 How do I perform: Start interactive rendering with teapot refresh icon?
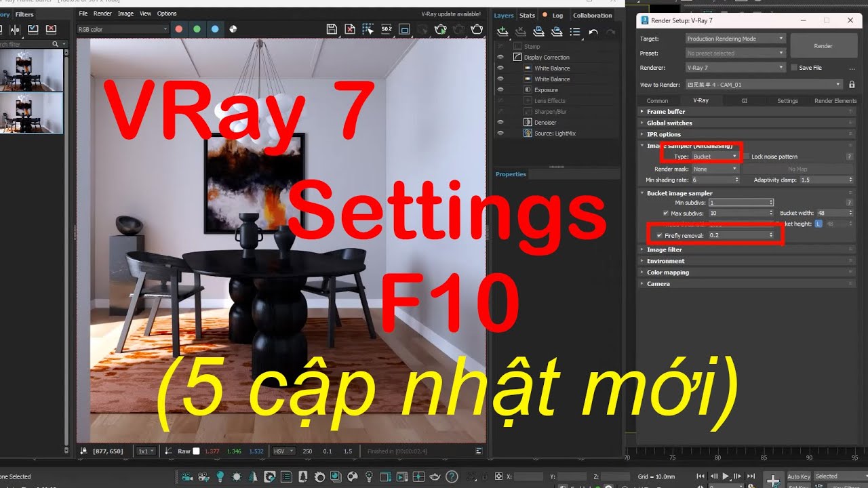[441, 29]
